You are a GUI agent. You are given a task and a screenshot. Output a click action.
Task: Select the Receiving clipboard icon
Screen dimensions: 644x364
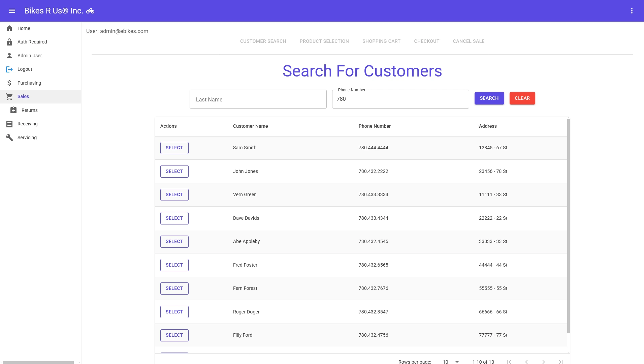coord(9,124)
